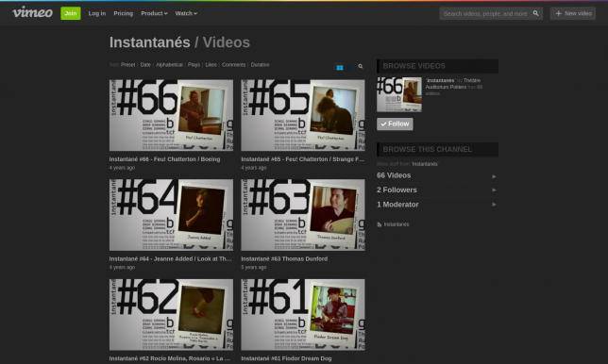Sort videos by Plays

(x=194, y=65)
